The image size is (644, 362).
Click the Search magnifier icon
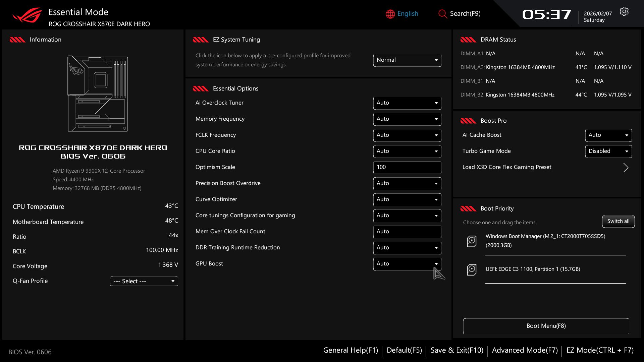(x=442, y=14)
